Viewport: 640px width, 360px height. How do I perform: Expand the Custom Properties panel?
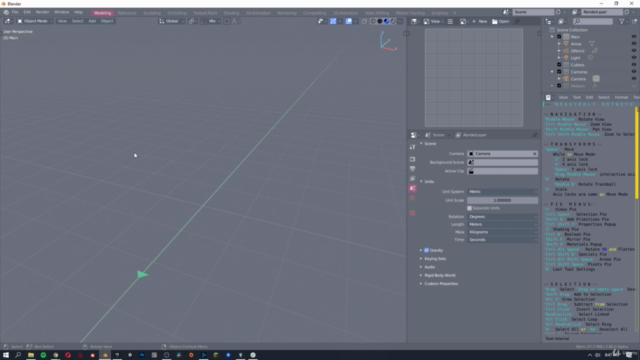(x=441, y=284)
